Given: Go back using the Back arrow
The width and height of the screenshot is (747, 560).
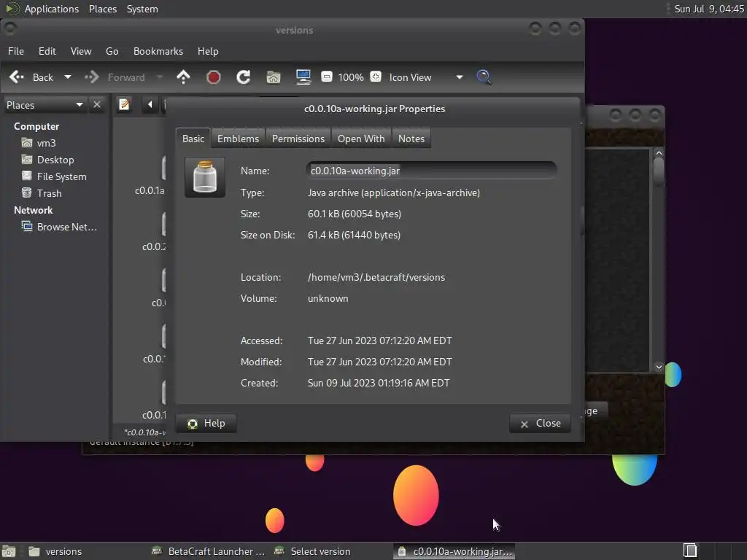Looking at the screenshot, I should [x=31, y=77].
